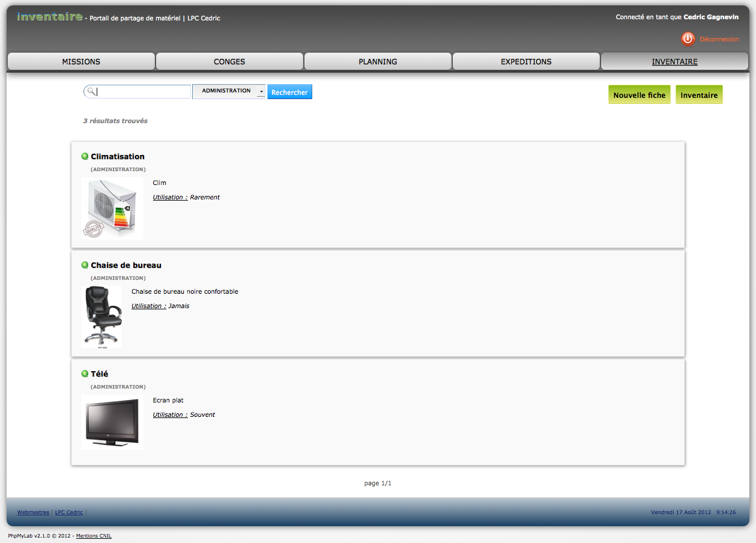Switch to the CONGES tab
The height and width of the screenshot is (543, 756).
229,61
